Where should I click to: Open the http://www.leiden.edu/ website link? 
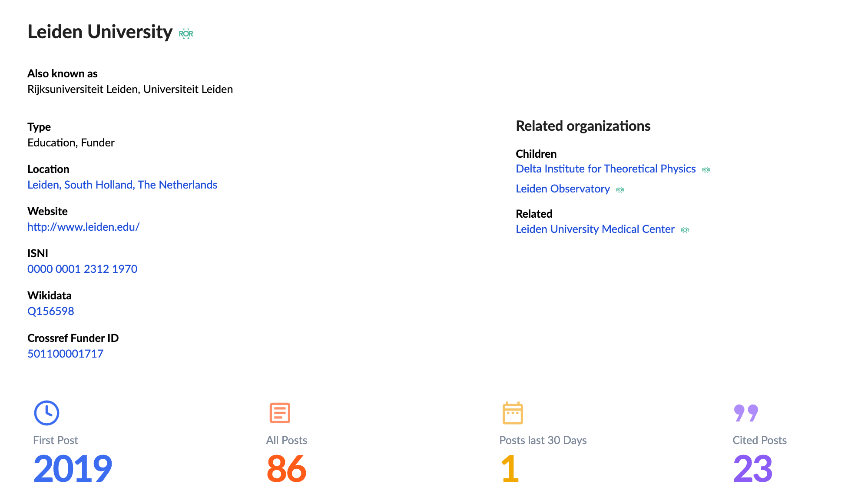pos(83,227)
